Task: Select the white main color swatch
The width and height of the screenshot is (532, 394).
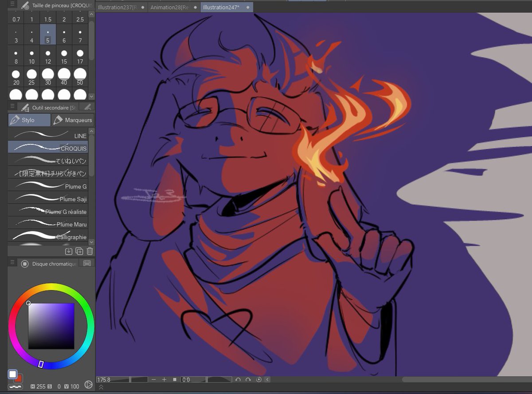Action: 12,374
